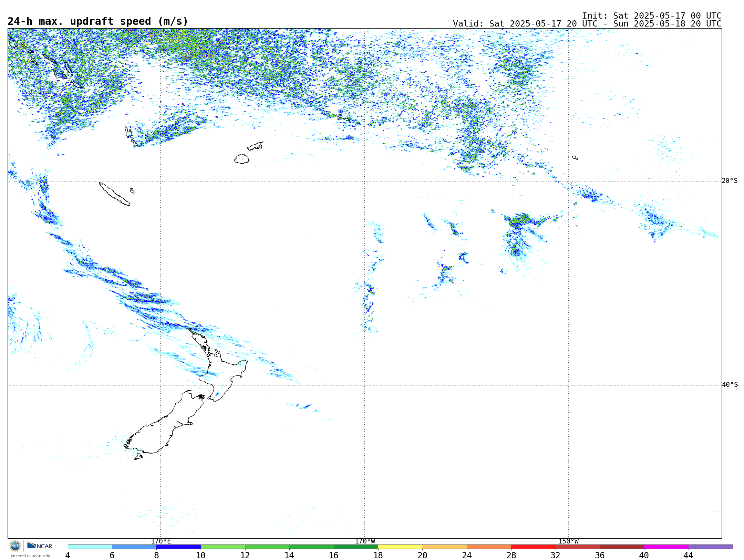Image resolution: width=744 pixels, height=560 pixels.
Task: Click the 40°S latitude label
Action: coord(730,385)
